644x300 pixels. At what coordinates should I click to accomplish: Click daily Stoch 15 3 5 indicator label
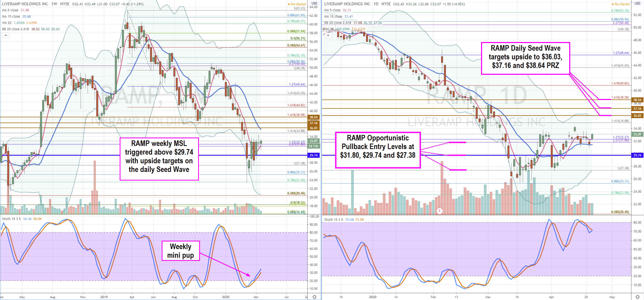click(334, 219)
